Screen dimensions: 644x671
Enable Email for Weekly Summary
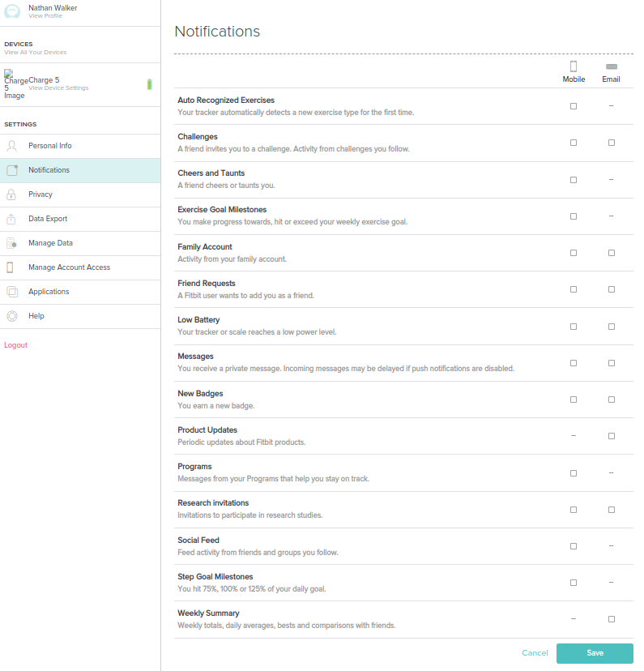click(x=612, y=619)
